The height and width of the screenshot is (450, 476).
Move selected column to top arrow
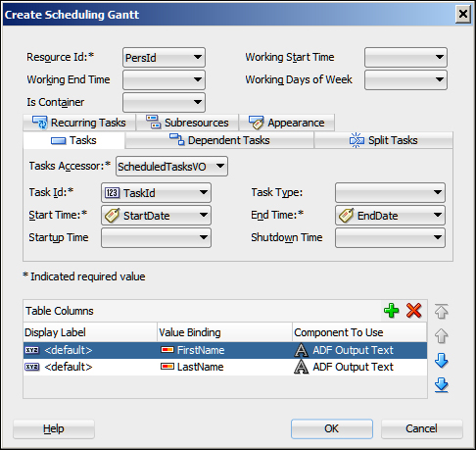tap(441, 312)
